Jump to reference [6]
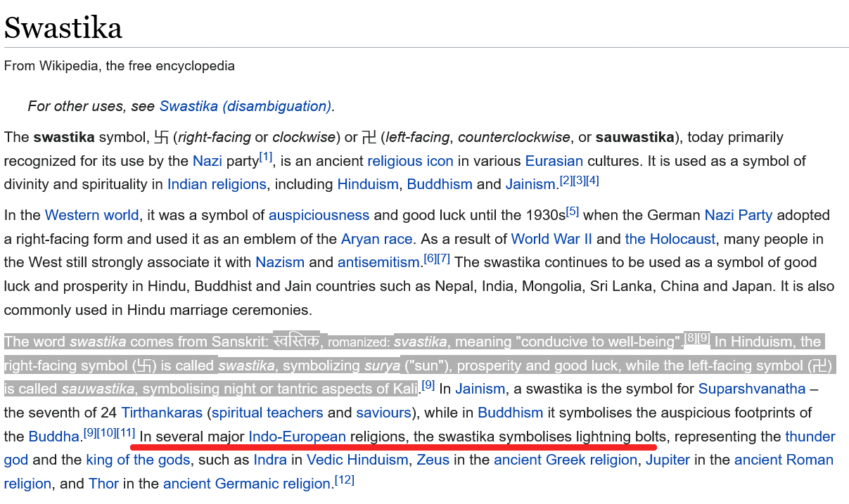849x504 pixels. (x=430, y=259)
